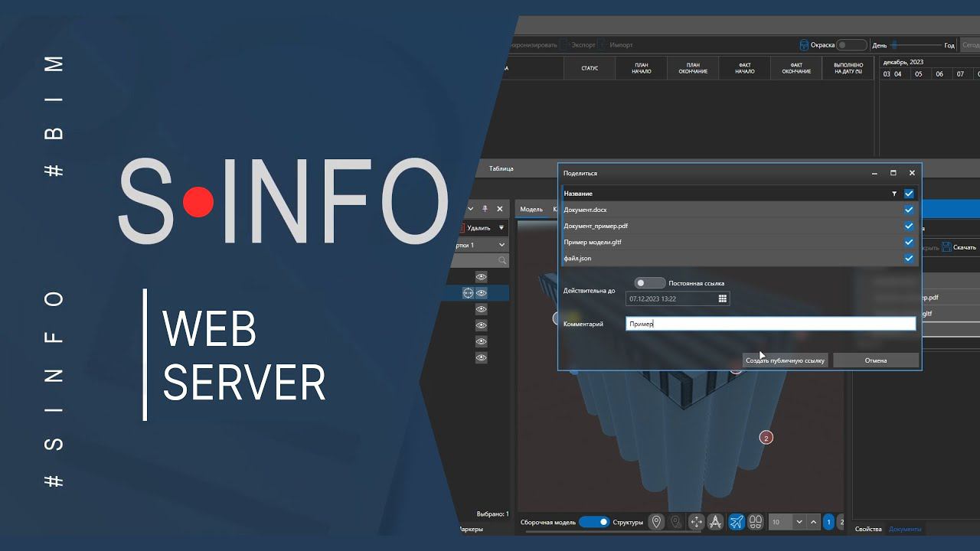Click the ФАКТ ОКОНЧАНИЕ column header

[796, 68]
